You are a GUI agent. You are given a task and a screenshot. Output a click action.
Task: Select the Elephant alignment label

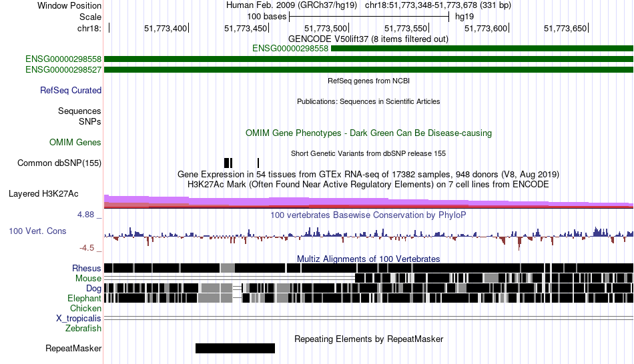click(84, 298)
